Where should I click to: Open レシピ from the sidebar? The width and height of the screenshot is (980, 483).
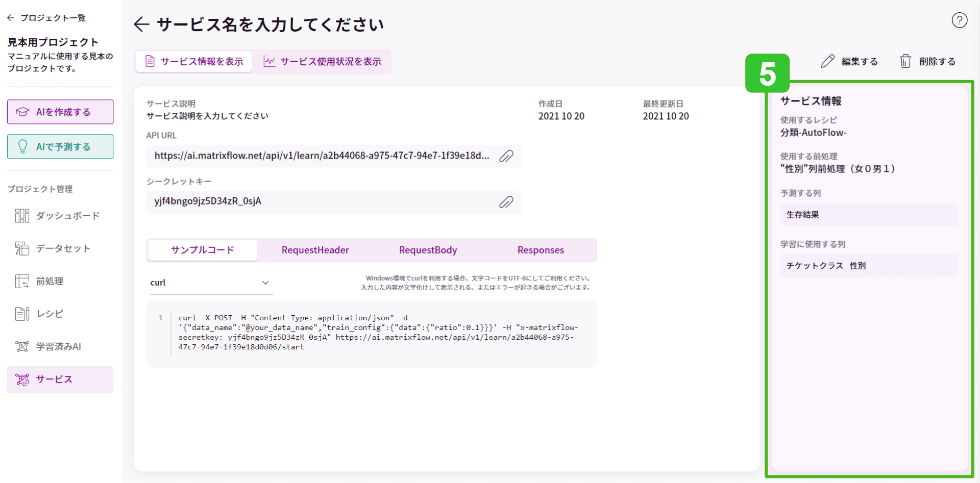[60, 314]
